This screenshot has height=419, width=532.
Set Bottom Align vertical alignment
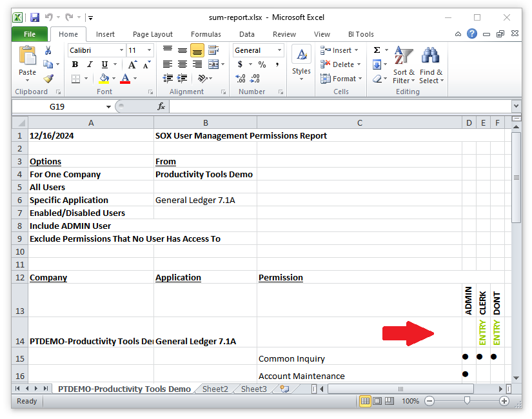(197, 50)
